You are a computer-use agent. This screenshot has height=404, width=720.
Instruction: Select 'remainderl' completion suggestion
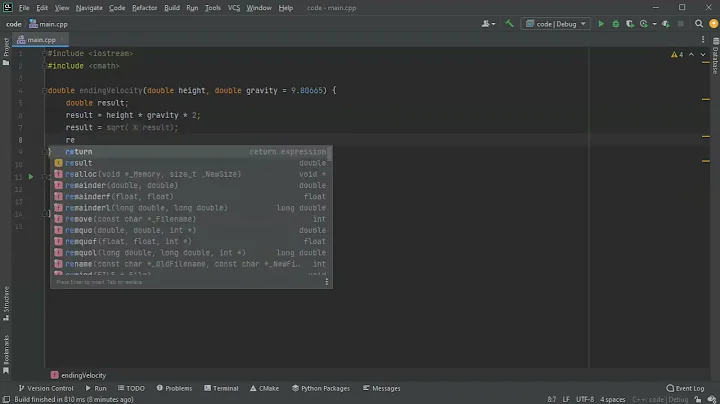[191, 208]
